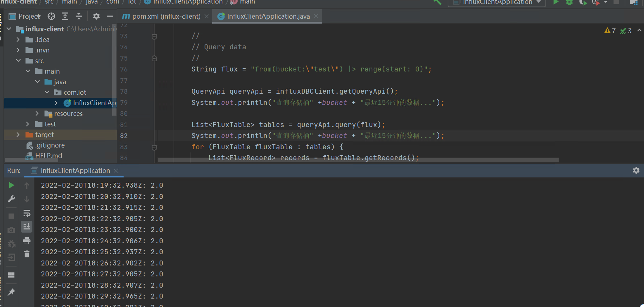Viewport: 644px width, 307px height.
Task: Toggle scroll to end of console
Action: click(x=27, y=227)
